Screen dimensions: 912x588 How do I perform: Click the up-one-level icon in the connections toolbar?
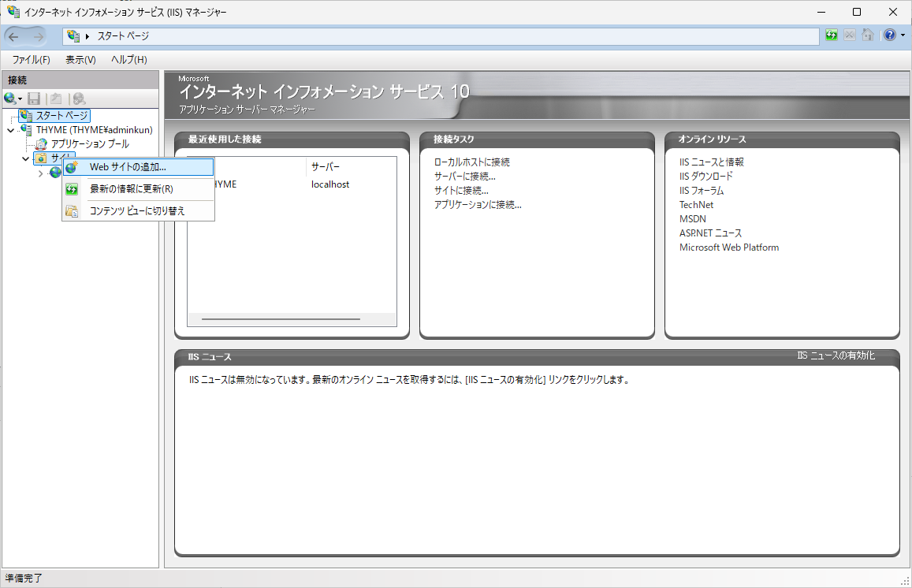pyautogui.click(x=56, y=99)
